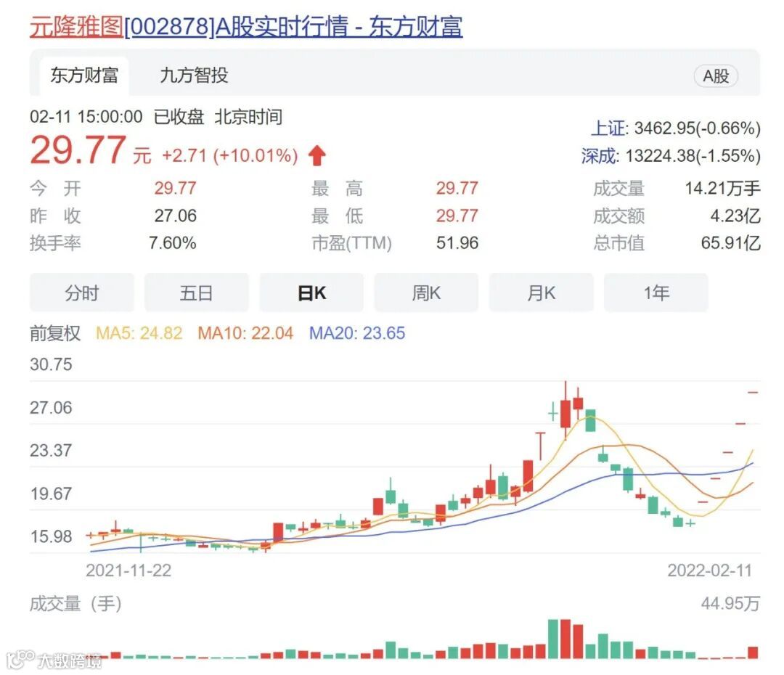Viewport: 784px width, 675px height.
Task: Click the 23.37 price axis label
Action: point(51,451)
